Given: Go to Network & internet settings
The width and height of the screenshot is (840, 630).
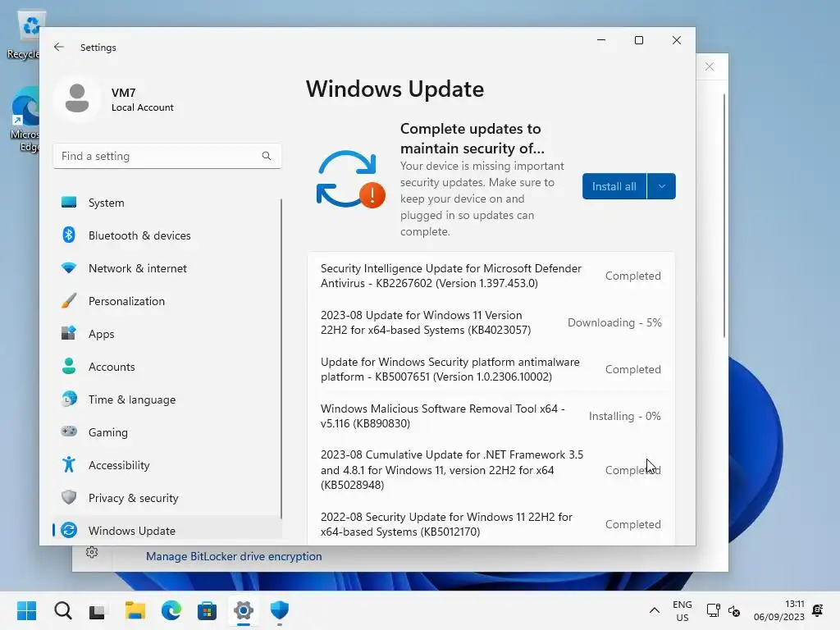Looking at the screenshot, I should (167, 268).
